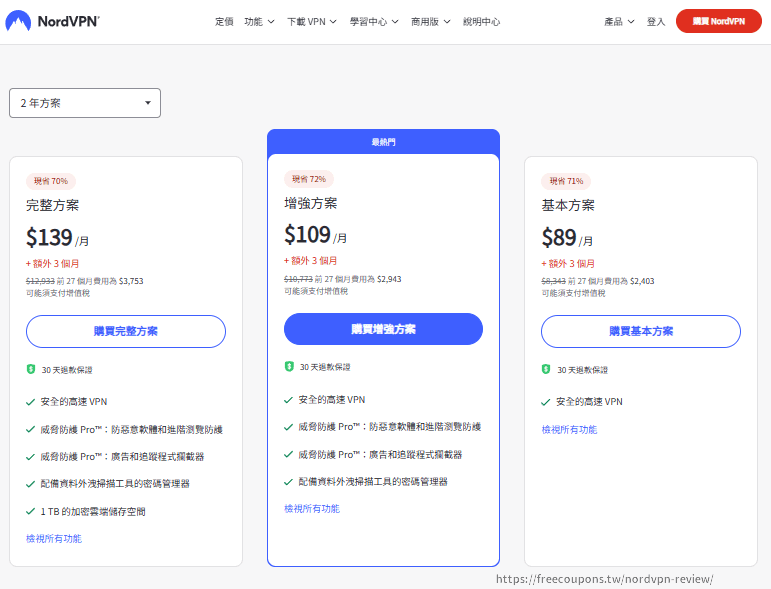Screen dimensions: 771x589
Task: Open the 說明中心 navigation item
Action: (481, 22)
